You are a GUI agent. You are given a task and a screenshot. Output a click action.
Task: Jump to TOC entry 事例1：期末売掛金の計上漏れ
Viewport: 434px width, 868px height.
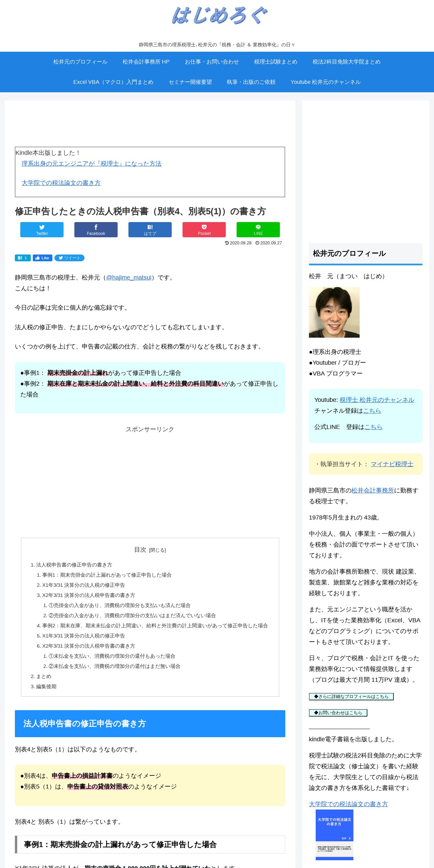coord(107,575)
